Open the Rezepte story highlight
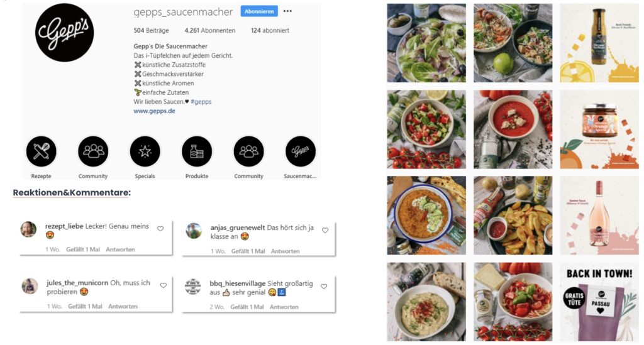644x345 pixels. pyautogui.click(x=41, y=151)
